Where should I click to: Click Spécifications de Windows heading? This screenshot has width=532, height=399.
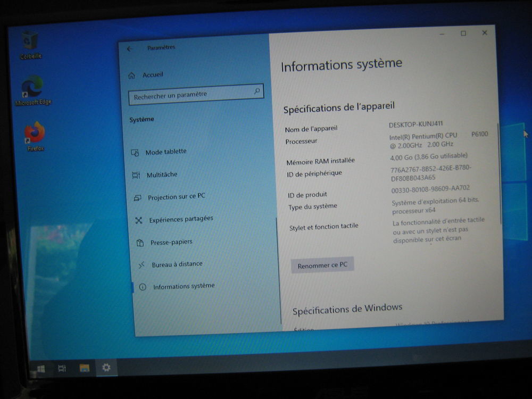[x=347, y=309]
